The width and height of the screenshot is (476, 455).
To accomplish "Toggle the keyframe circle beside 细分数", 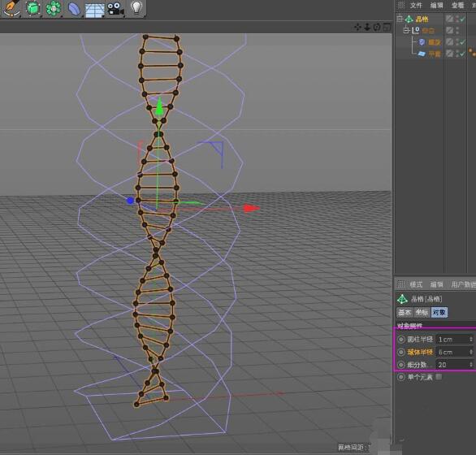I will pyautogui.click(x=401, y=365).
